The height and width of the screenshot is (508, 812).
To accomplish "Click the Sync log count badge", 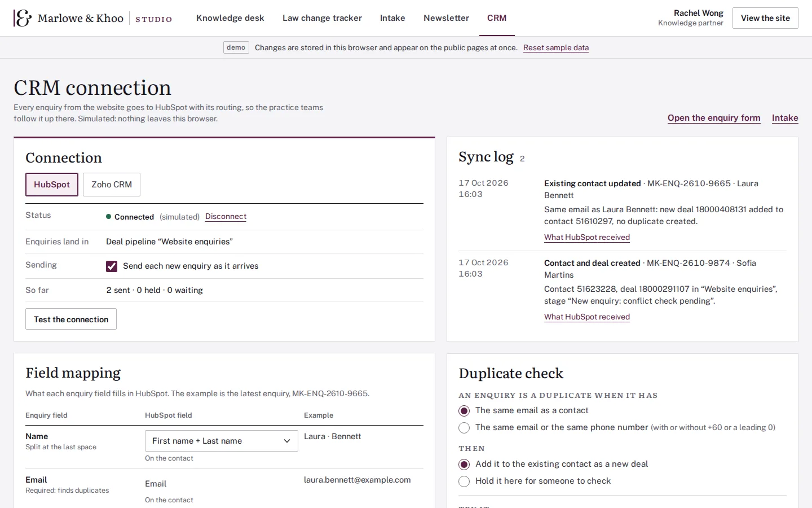I will tap(522, 159).
